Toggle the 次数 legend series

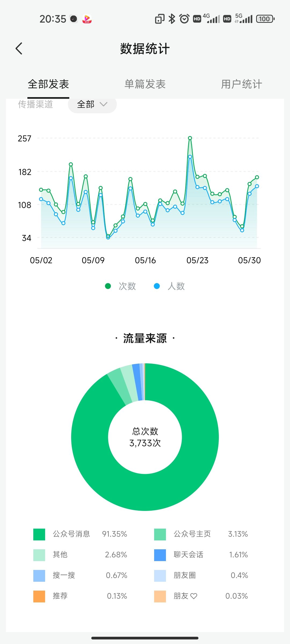coord(121,286)
